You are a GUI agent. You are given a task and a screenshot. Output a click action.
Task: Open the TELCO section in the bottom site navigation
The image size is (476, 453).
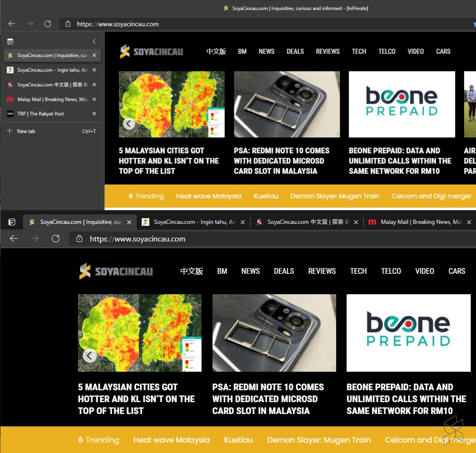(391, 271)
